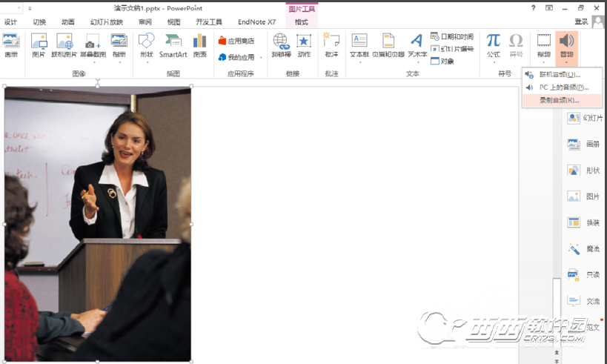Click the 日期和时间 button

(452, 36)
